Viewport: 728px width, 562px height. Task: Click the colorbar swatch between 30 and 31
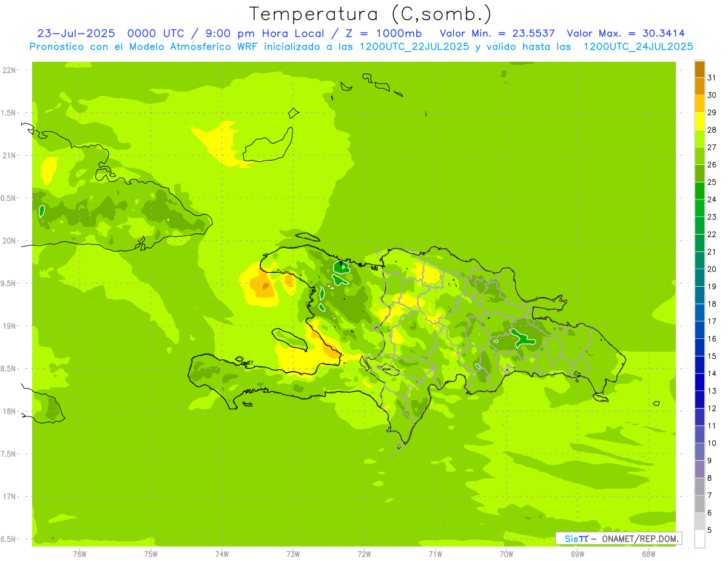pyautogui.click(x=699, y=86)
